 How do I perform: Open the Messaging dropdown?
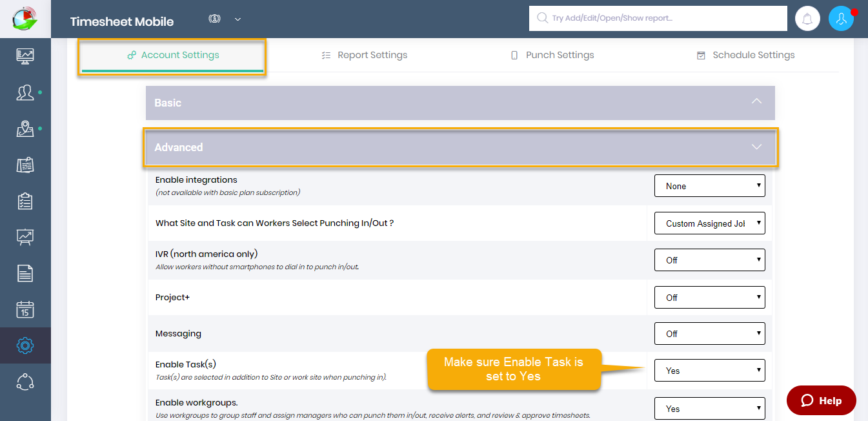click(x=710, y=334)
